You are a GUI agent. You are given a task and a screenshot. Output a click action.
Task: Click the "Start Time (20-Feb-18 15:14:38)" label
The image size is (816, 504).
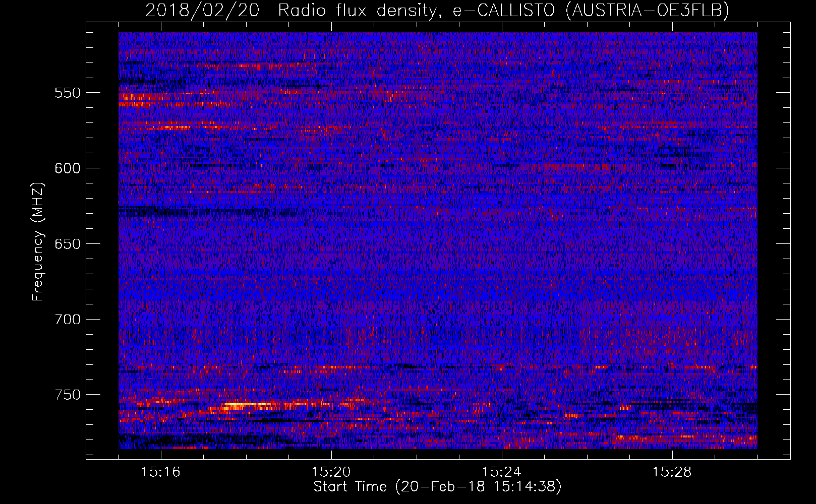[437, 487]
